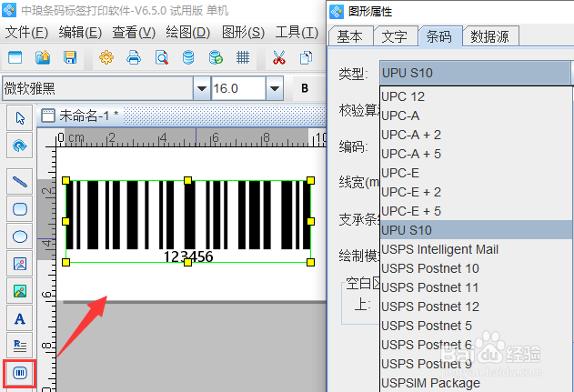Switch to the 条码 tab
Image resolution: width=574 pixels, height=392 pixels.
440,36
